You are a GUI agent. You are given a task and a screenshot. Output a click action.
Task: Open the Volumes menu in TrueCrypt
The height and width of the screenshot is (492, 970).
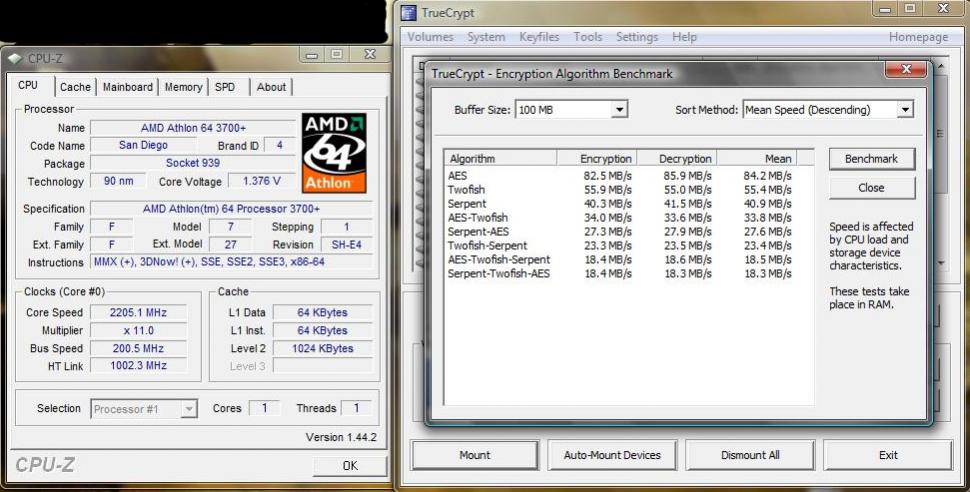[430, 37]
